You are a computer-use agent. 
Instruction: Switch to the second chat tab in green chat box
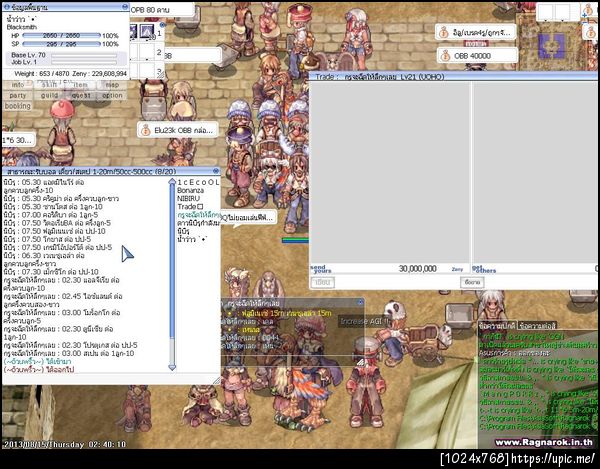click(536, 326)
